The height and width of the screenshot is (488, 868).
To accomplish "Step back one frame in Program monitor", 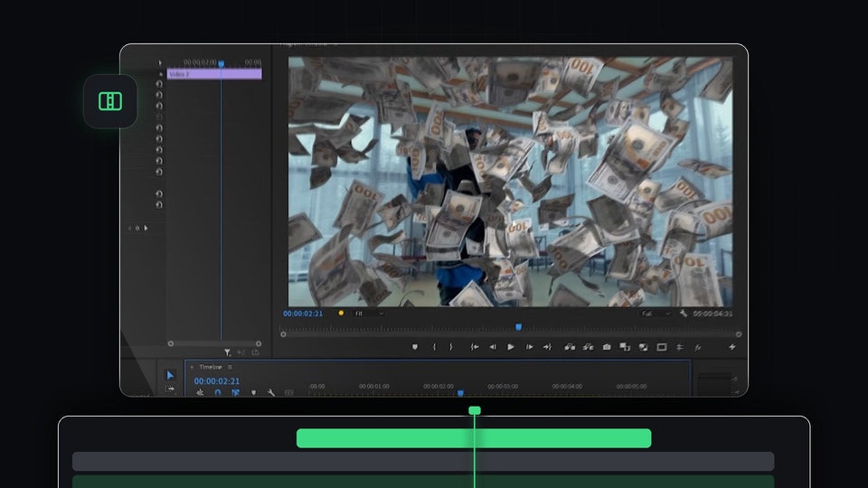I will point(492,347).
